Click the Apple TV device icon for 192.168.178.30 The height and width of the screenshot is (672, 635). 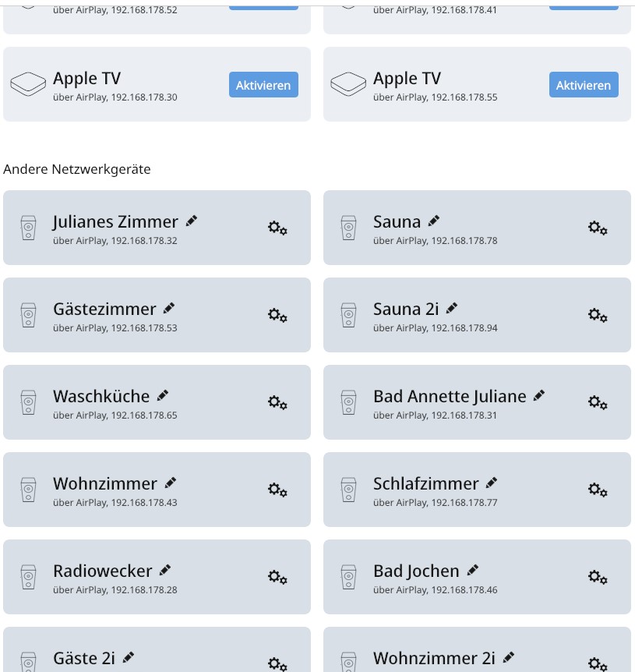click(28, 84)
